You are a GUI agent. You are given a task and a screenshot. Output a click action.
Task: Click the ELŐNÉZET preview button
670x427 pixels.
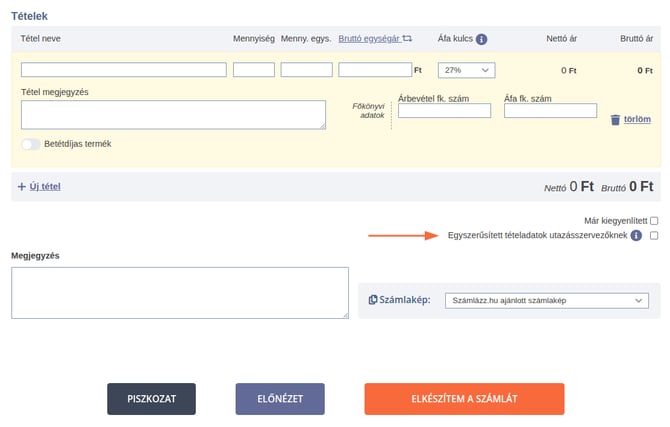280,399
